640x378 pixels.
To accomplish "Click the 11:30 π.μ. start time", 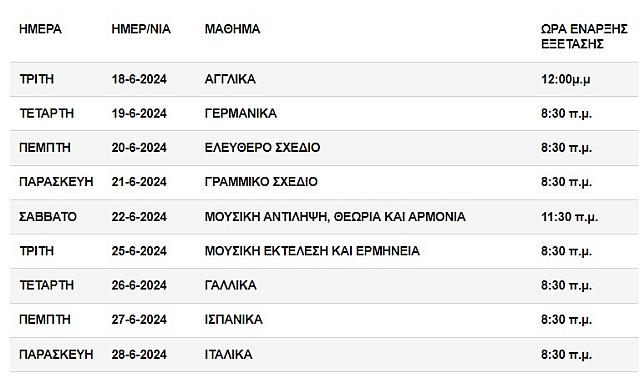I will 569,216.
